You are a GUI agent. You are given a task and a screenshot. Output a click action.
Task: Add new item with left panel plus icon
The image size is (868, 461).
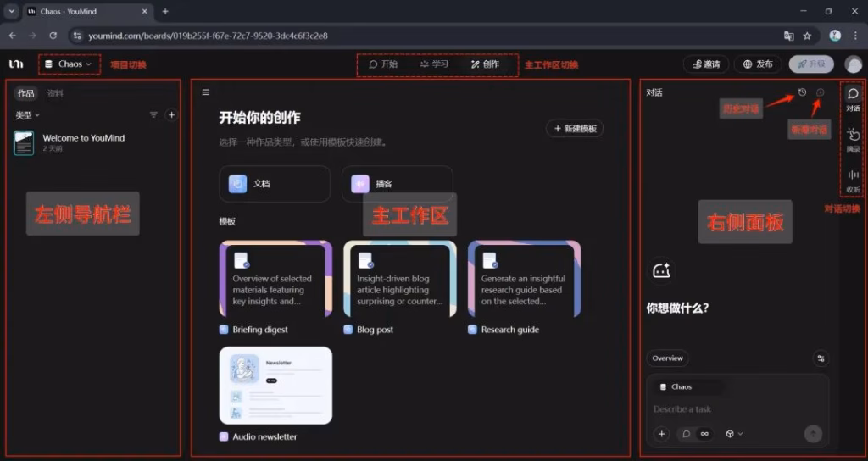pos(171,114)
